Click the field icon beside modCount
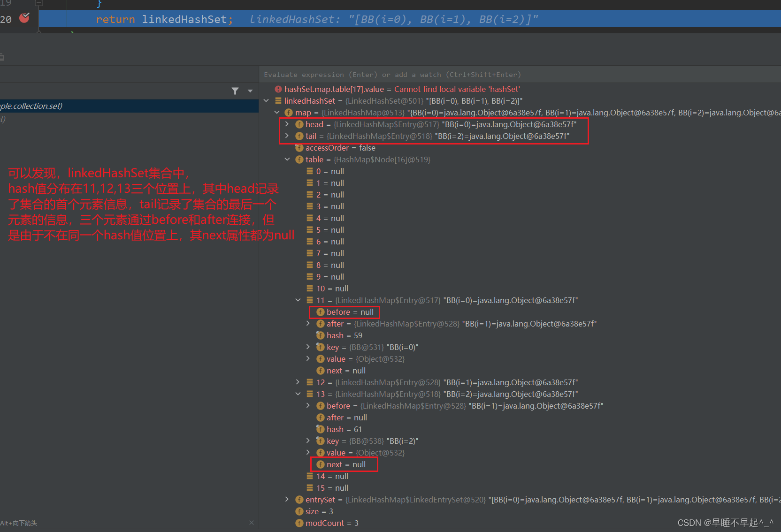781x532 pixels. point(299,523)
